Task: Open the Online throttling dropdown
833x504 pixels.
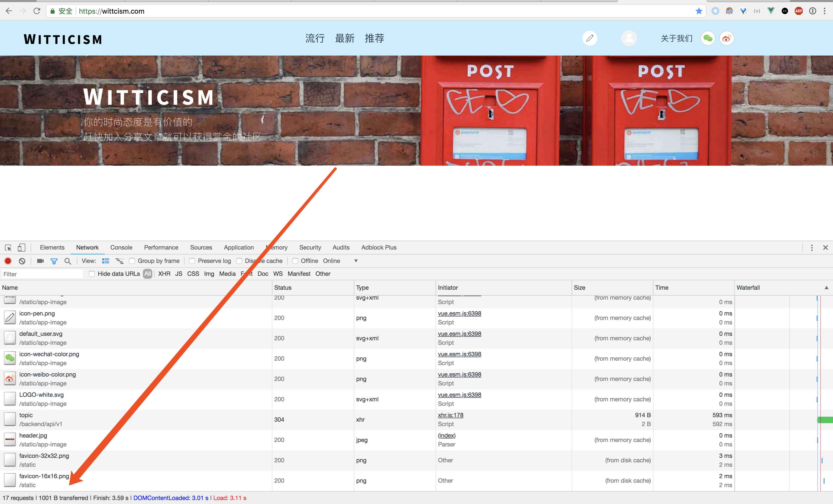Action: coord(356,261)
